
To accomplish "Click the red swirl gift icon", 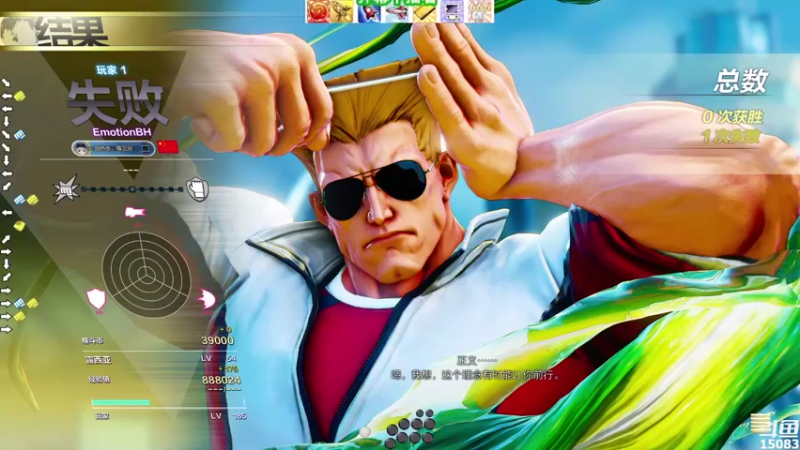I will 317,11.
